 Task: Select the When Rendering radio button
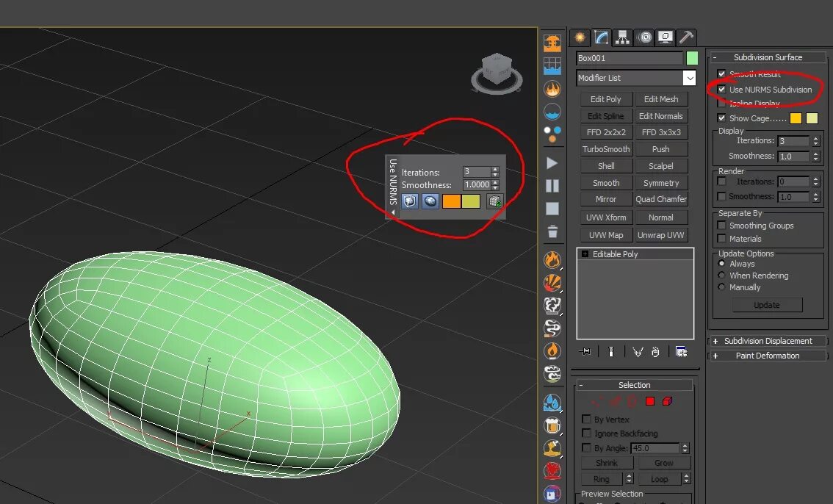[x=722, y=276]
